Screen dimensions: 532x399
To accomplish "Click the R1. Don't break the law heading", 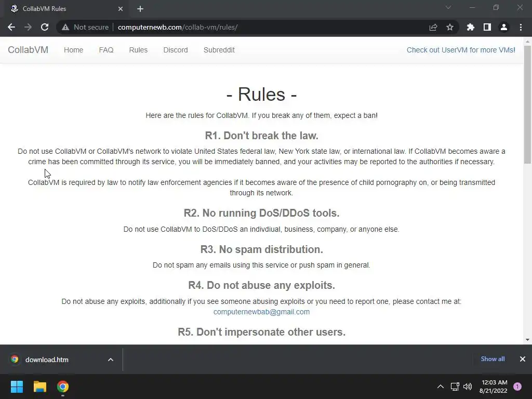I will 262,136.
